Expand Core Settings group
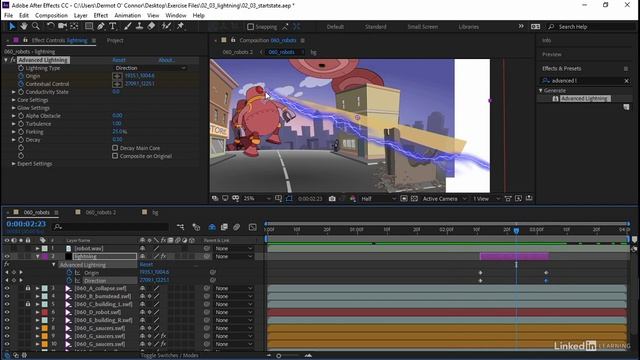 [13, 100]
